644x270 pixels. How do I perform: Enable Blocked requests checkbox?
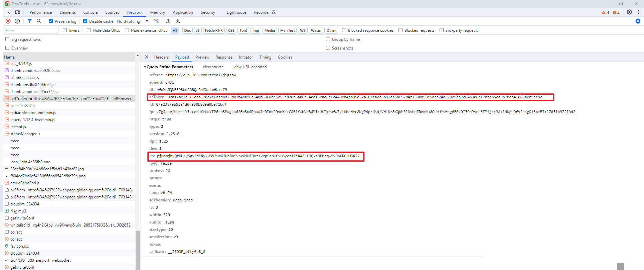(x=400, y=30)
